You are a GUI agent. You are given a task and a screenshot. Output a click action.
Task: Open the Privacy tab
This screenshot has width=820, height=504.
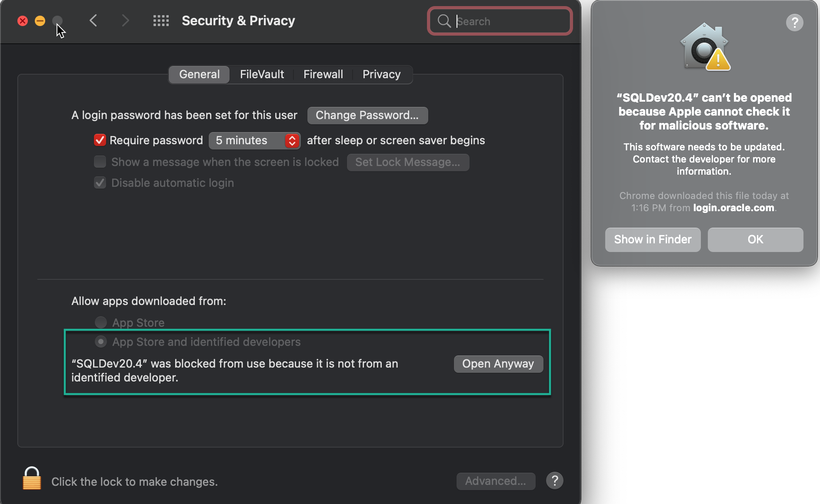pyautogui.click(x=381, y=74)
